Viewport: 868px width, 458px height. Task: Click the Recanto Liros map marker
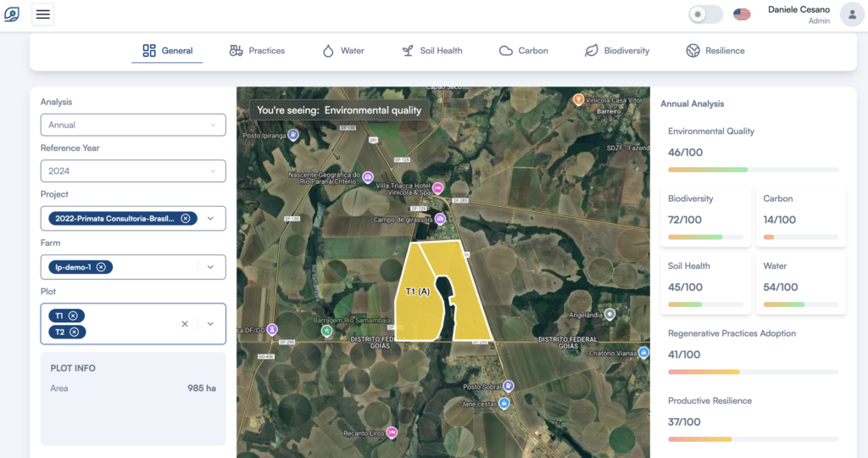tap(392, 432)
